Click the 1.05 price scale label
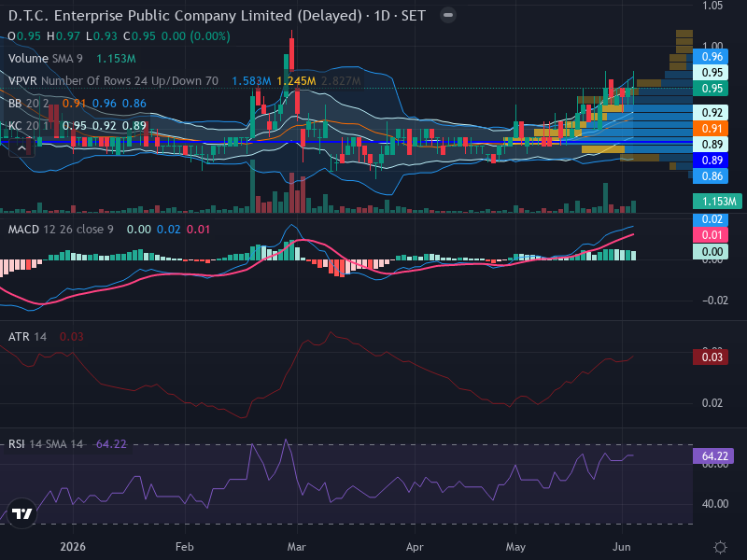 pos(712,6)
